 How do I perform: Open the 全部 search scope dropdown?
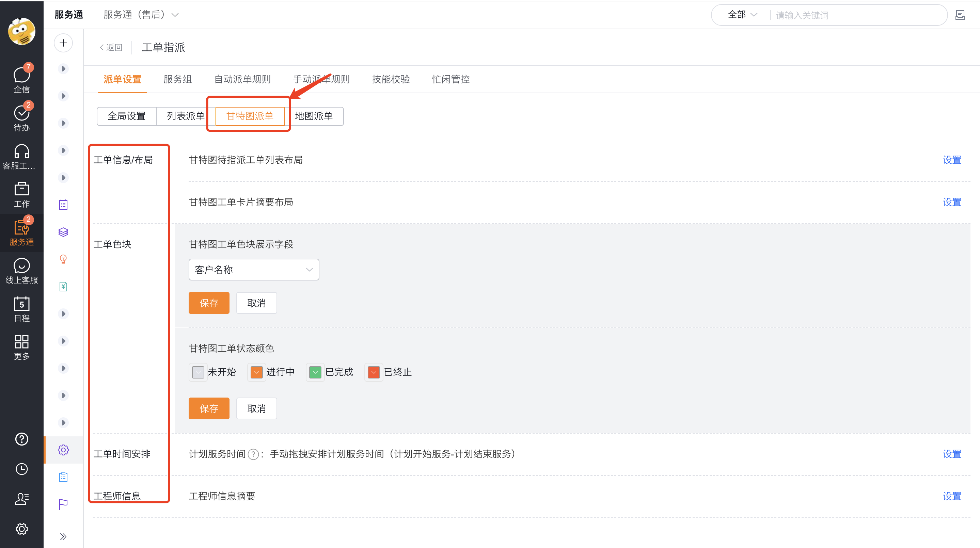tap(740, 15)
